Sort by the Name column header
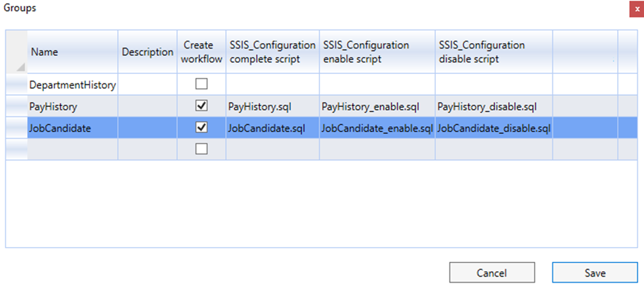Screen dimensions: 644x288 pos(73,52)
